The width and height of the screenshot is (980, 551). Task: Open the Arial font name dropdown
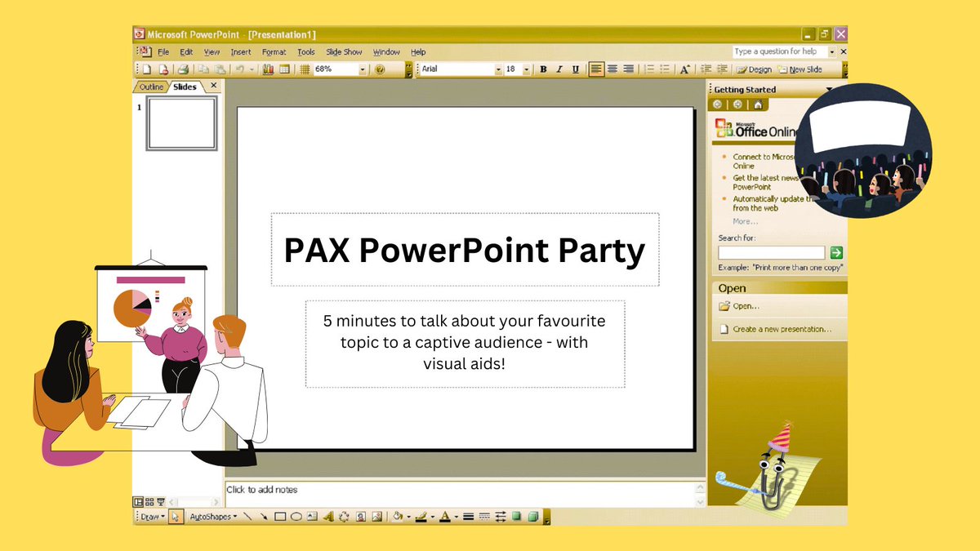pos(498,69)
